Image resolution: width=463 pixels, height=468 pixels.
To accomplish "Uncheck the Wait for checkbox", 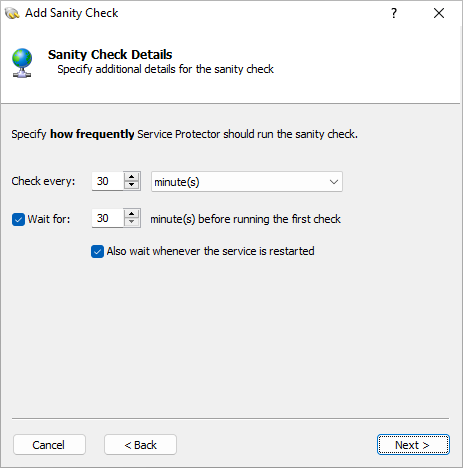I will pos(18,219).
